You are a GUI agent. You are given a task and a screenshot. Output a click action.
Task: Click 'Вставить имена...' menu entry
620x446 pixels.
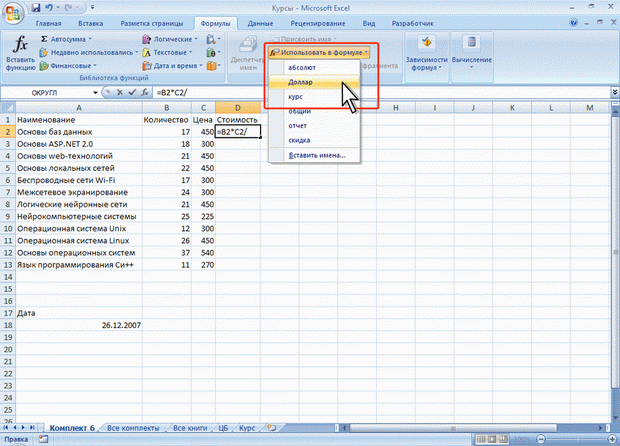click(x=315, y=156)
